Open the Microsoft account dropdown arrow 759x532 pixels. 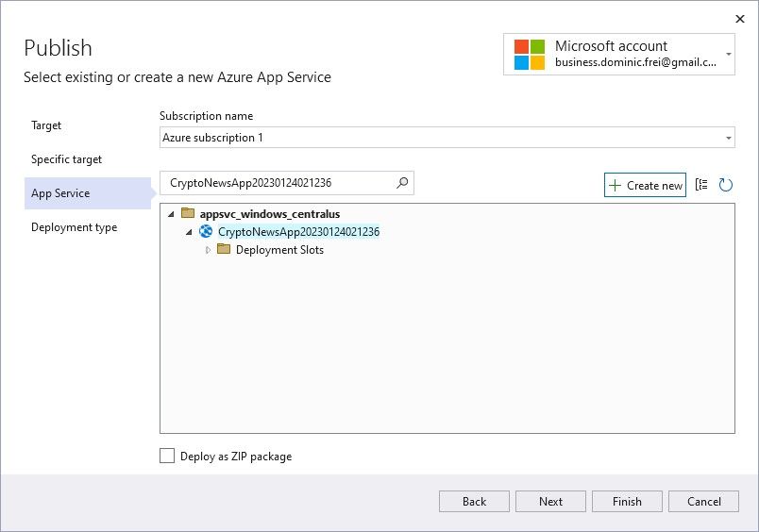(x=728, y=55)
